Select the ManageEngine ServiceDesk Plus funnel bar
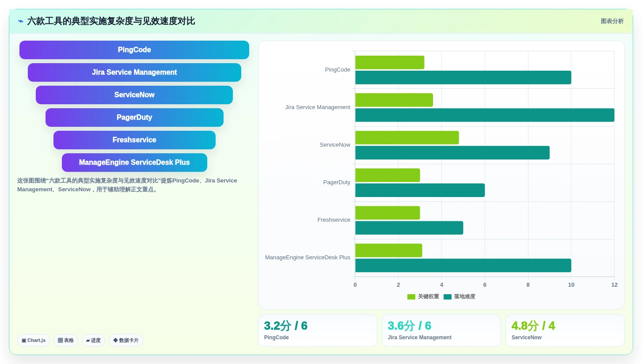 [x=134, y=163]
